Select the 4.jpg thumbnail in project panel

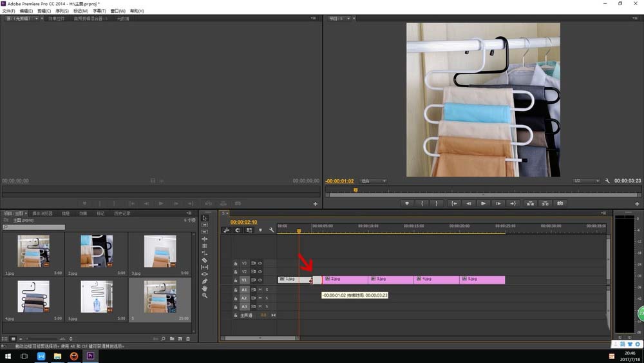click(33, 297)
